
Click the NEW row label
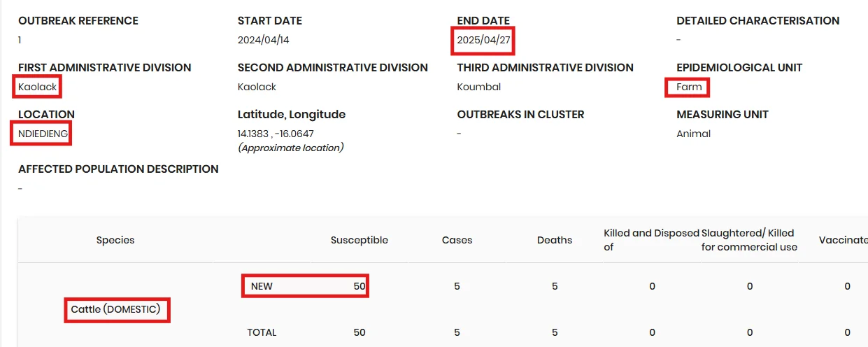point(262,286)
